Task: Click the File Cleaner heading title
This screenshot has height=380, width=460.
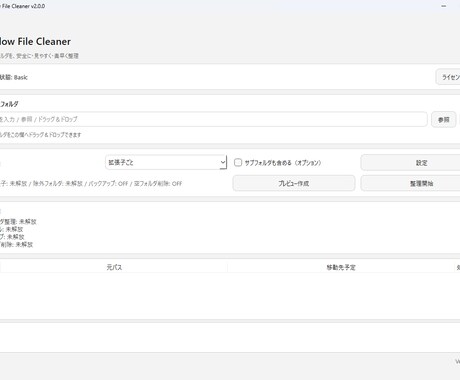Action: [x=35, y=42]
